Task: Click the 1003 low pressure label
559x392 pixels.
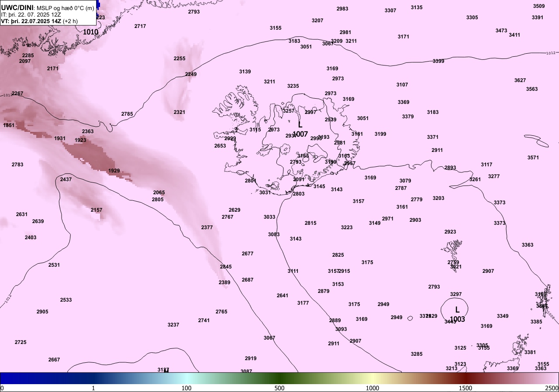Action: coord(457,319)
